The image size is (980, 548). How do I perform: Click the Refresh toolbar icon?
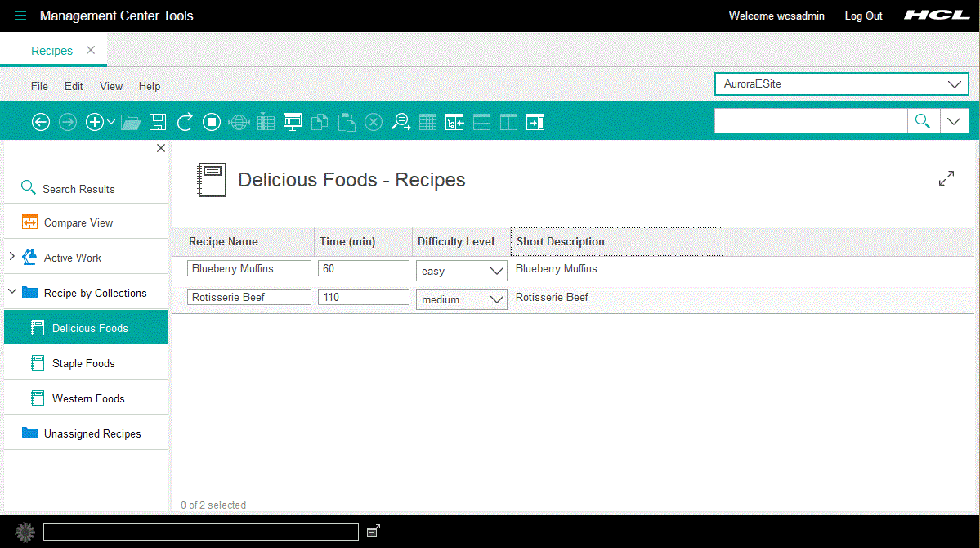185,121
